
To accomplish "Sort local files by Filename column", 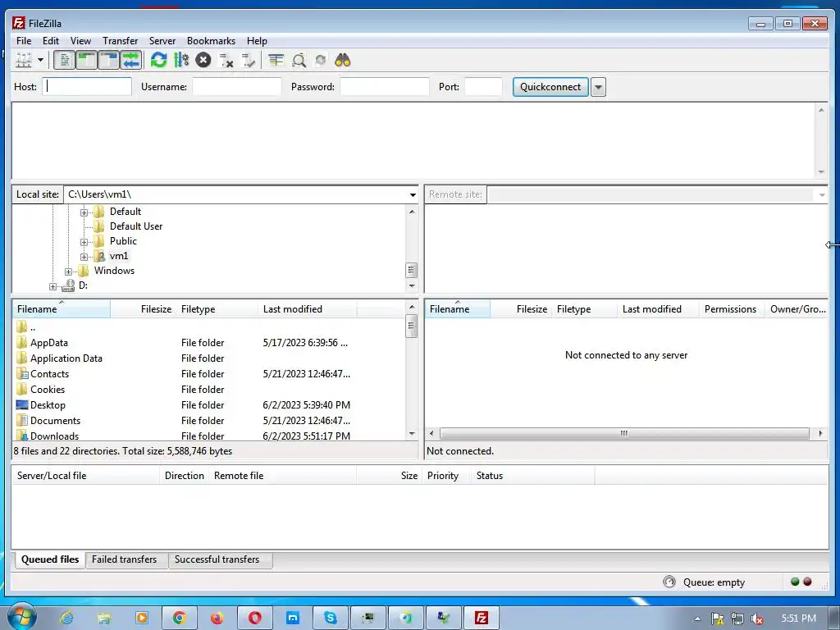I will click(x=61, y=309).
